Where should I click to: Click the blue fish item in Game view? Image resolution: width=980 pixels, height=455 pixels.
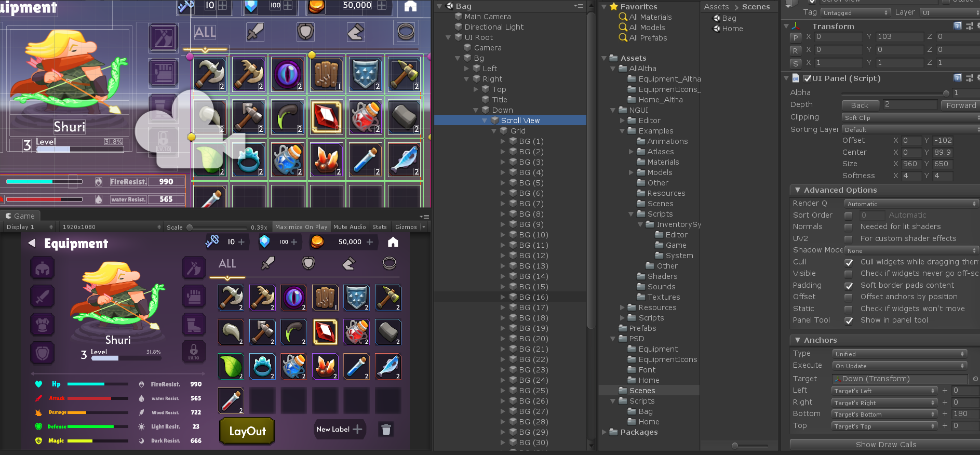coord(388,367)
